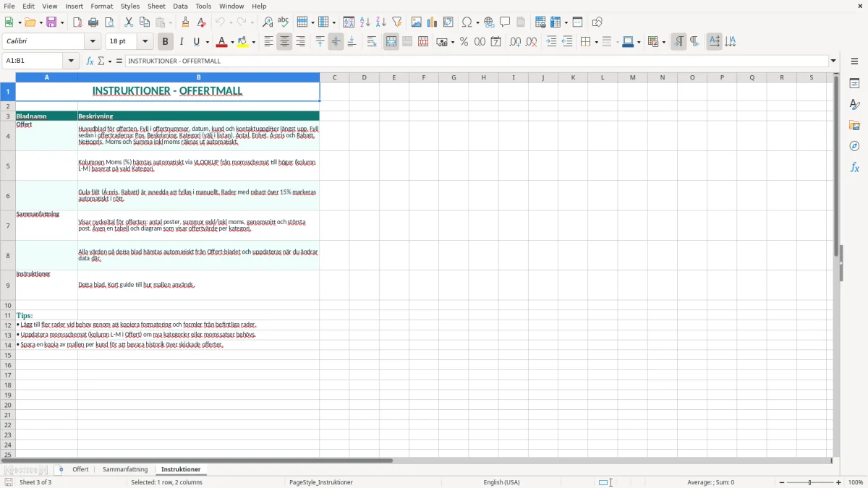Apply red font color swatch

pos(223,42)
